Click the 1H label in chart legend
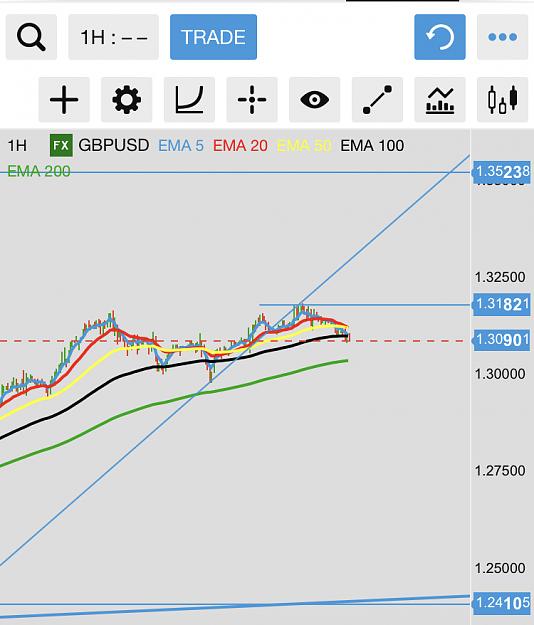The height and width of the screenshot is (625, 534). point(17,146)
